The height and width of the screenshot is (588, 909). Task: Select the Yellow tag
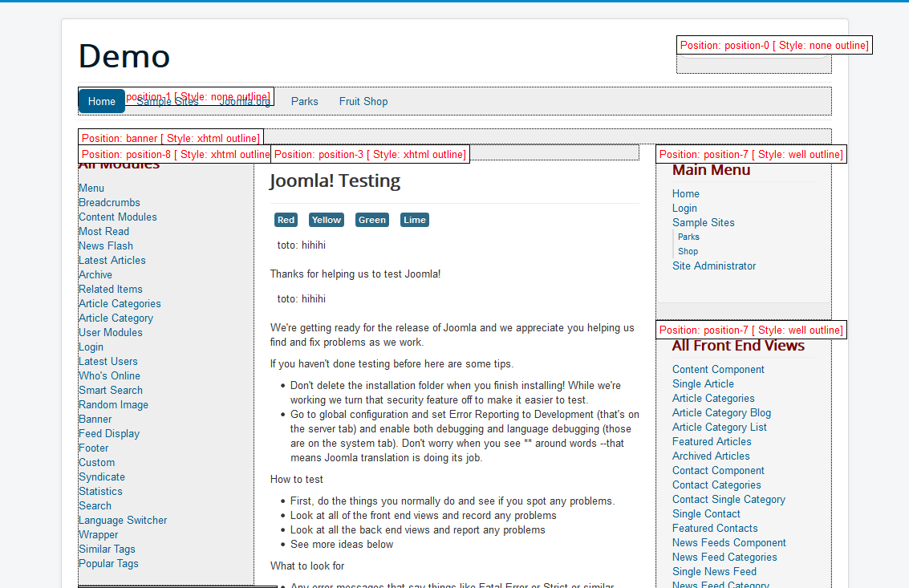click(327, 220)
